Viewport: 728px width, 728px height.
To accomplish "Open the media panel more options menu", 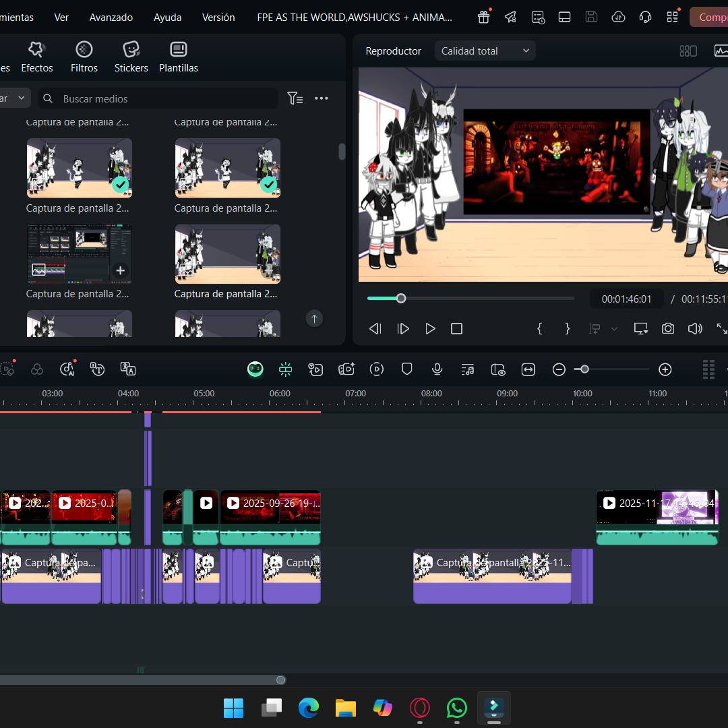I will tap(322, 98).
